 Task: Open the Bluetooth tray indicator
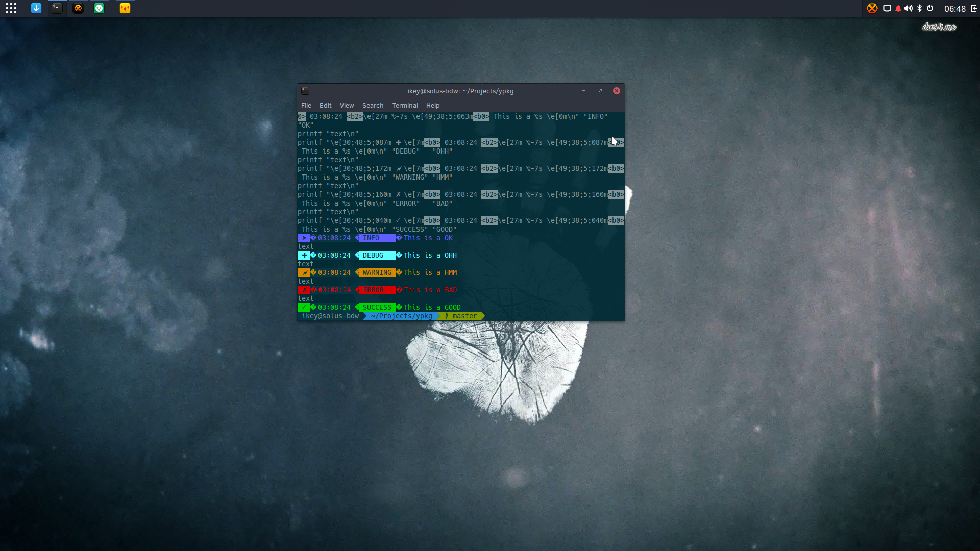pos(920,8)
